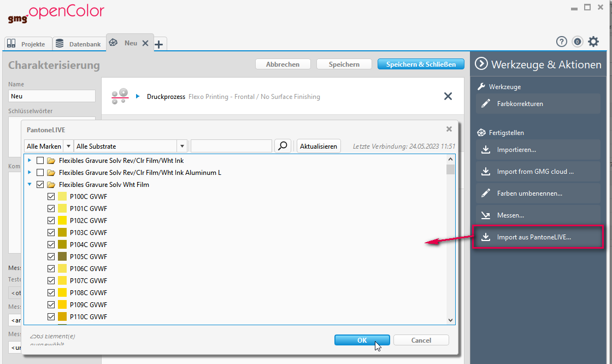Click the P109C GVWF color swatch
Image resolution: width=612 pixels, height=364 pixels.
62,304
